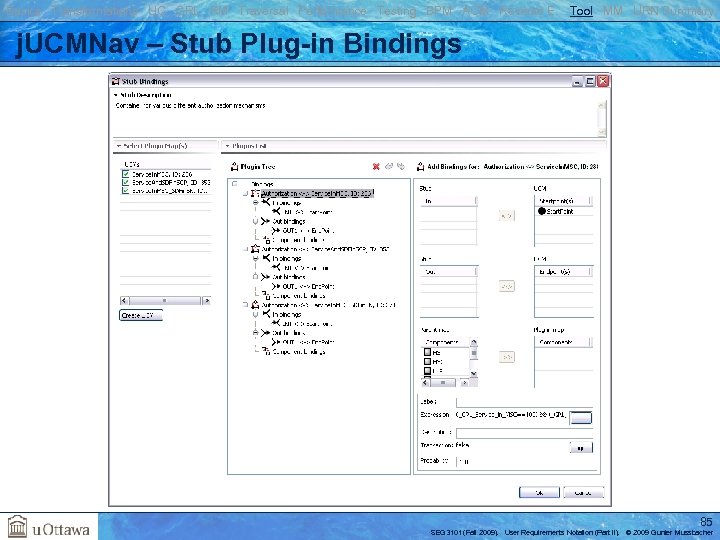Screen dimensions: 720x540
Task: Click In Bindings icon under highlighted Authorization
Action: click(266, 202)
